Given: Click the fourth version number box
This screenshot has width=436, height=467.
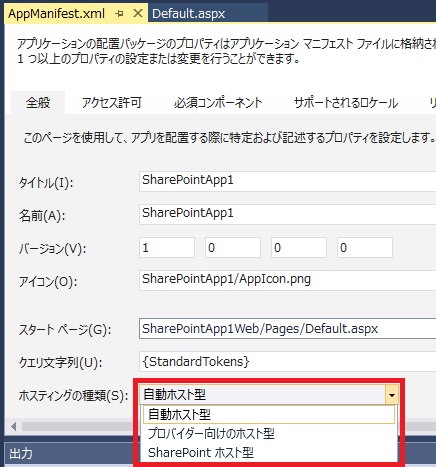Looking at the screenshot, I should [365, 248].
